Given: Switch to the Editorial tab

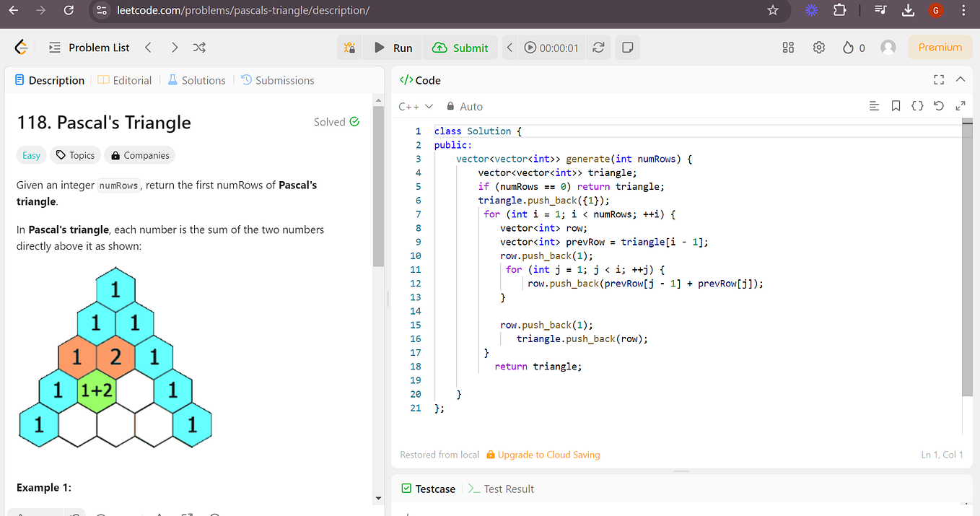Looking at the screenshot, I should 125,80.
